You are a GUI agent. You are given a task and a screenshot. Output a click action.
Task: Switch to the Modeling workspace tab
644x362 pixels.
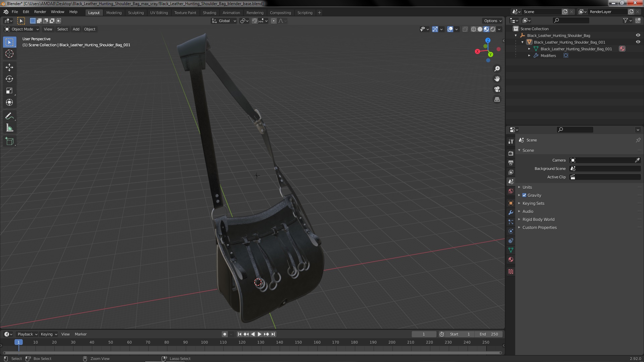[x=114, y=13]
